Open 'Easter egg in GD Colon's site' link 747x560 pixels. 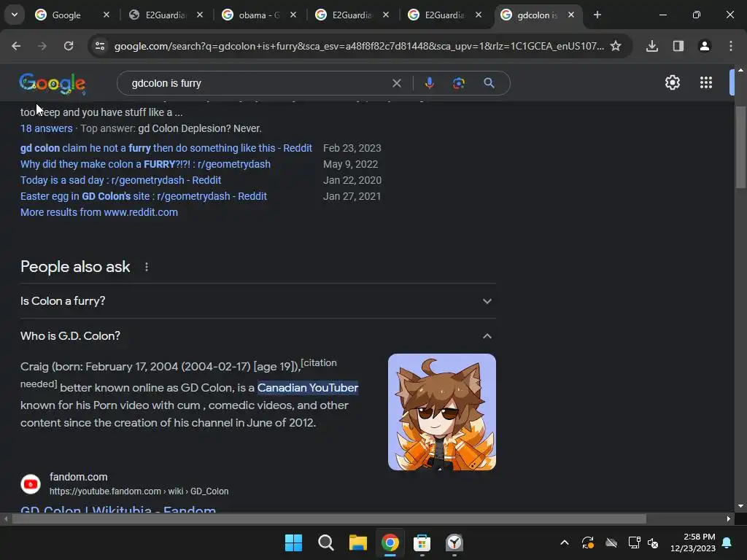(x=144, y=196)
